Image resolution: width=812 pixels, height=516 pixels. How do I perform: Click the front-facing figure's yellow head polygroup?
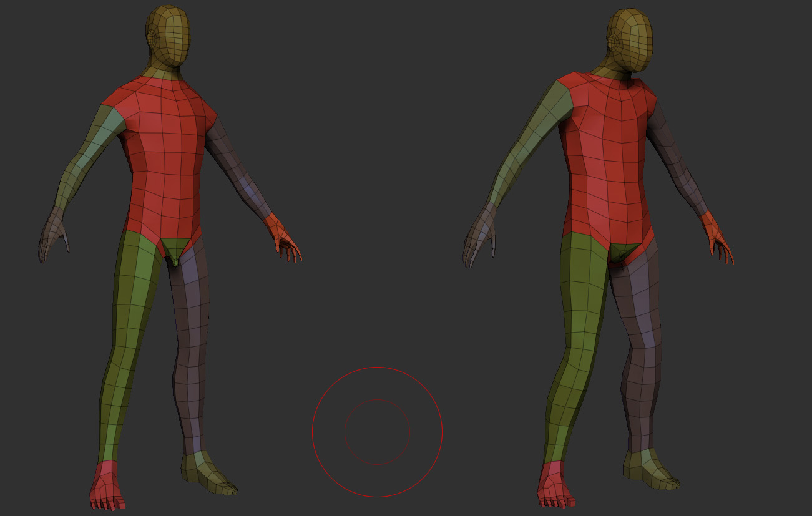[x=167, y=37]
